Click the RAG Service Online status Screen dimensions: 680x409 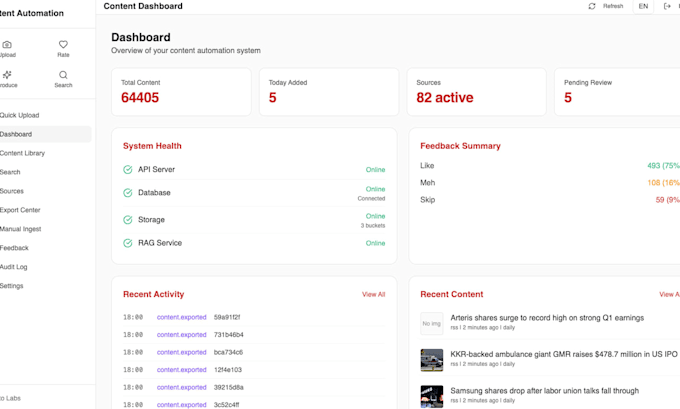pyautogui.click(x=375, y=243)
